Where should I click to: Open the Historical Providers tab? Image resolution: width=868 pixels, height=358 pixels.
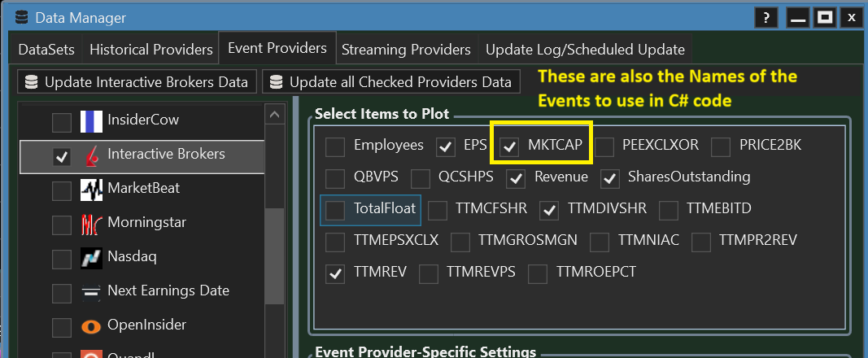[151, 50]
